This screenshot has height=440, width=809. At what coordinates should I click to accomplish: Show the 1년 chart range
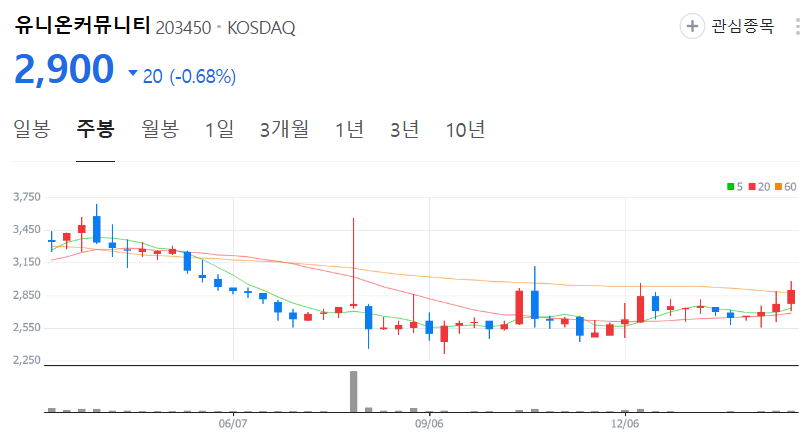(349, 129)
